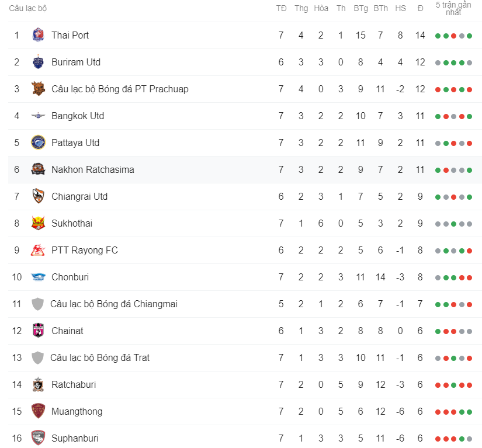Click the Thai Port club logo
The height and width of the screenshot is (448, 482).
click(x=38, y=35)
